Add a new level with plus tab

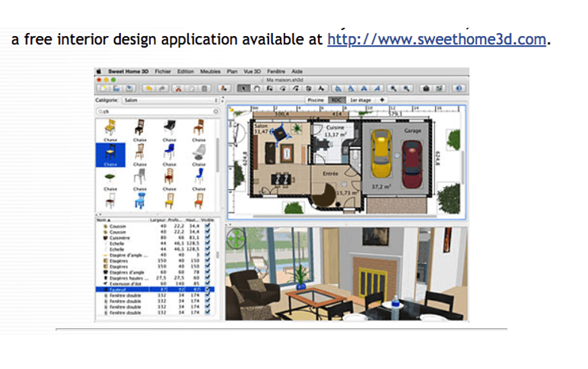382,100
